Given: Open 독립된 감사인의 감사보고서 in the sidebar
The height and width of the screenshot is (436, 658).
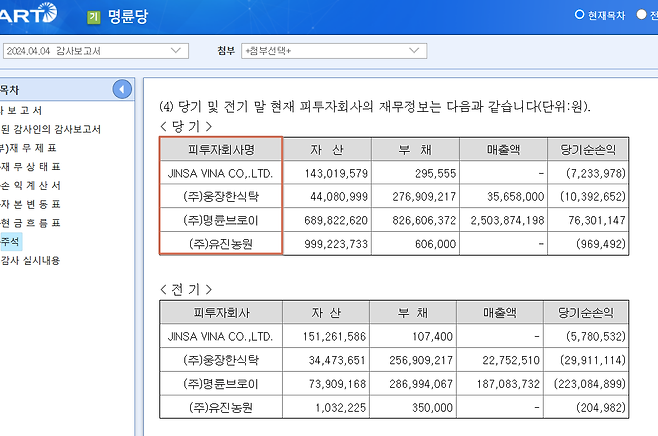Looking at the screenshot, I should point(50,128).
